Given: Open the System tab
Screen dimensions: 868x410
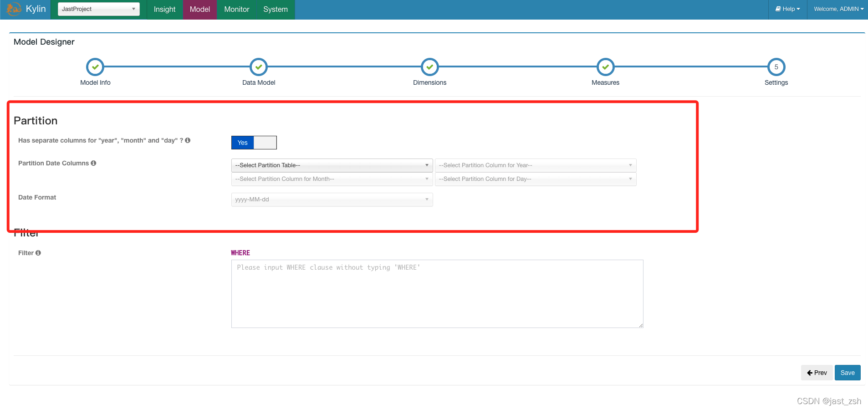Looking at the screenshot, I should [276, 9].
